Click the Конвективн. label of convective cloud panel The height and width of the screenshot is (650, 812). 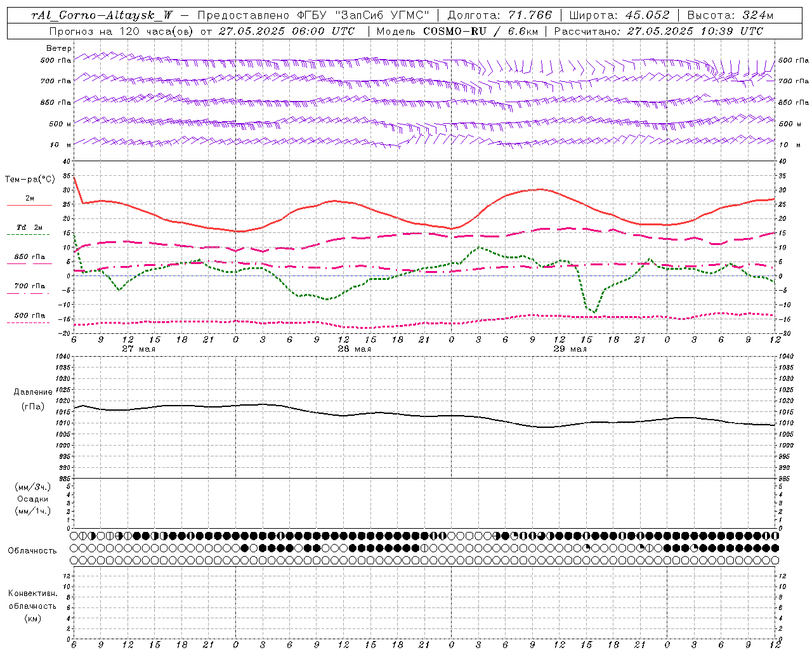coord(32,594)
